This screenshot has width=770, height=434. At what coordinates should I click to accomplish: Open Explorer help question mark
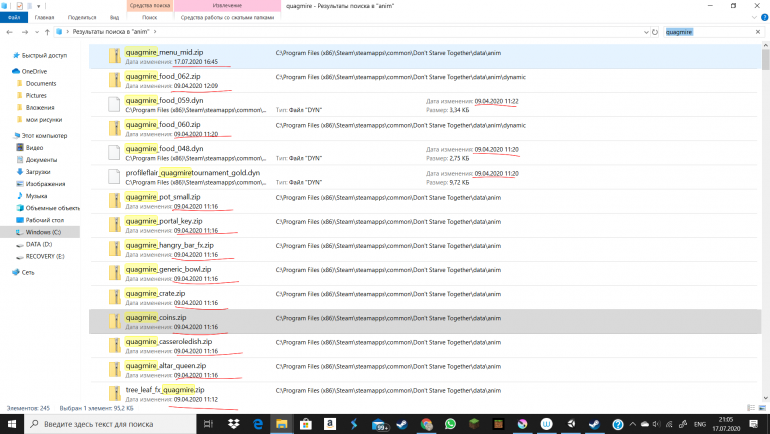pos(763,18)
